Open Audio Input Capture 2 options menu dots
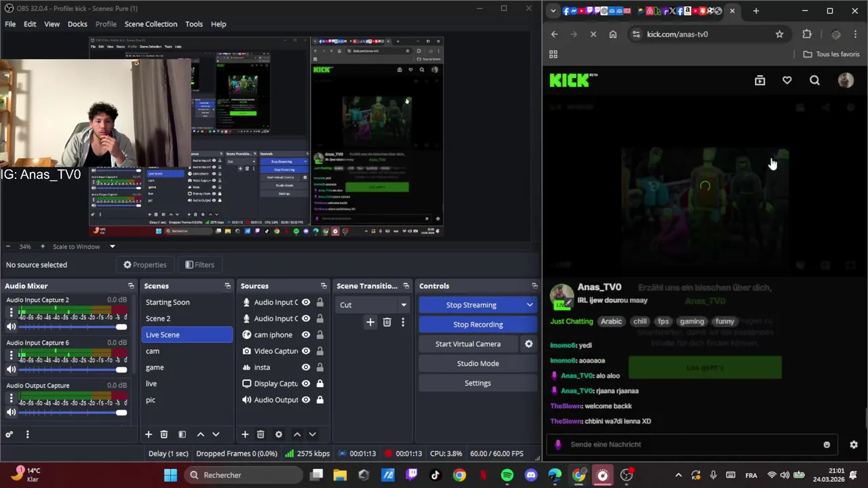Viewport: 868px width, 488px height. [x=11, y=312]
